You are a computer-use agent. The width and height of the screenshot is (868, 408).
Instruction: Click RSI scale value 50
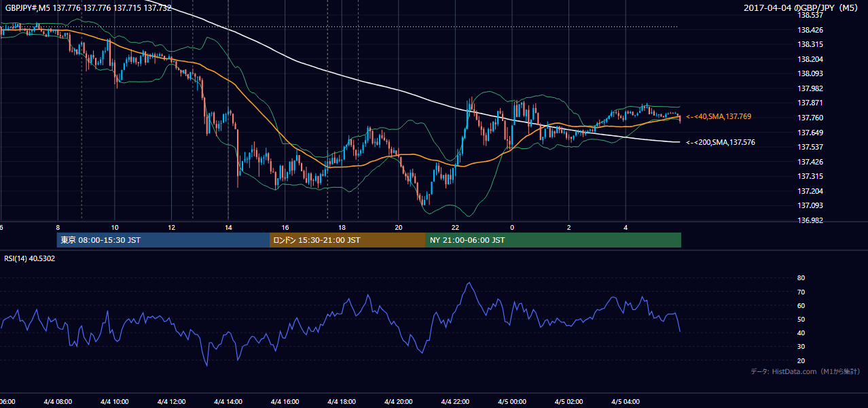pyautogui.click(x=801, y=319)
